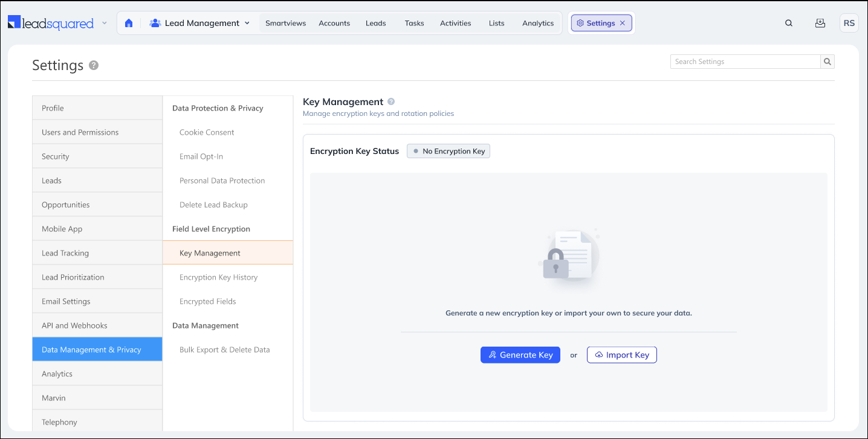Click the Search Settings magnifier button
This screenshot has height=439, width=868.
coord(828,62)
